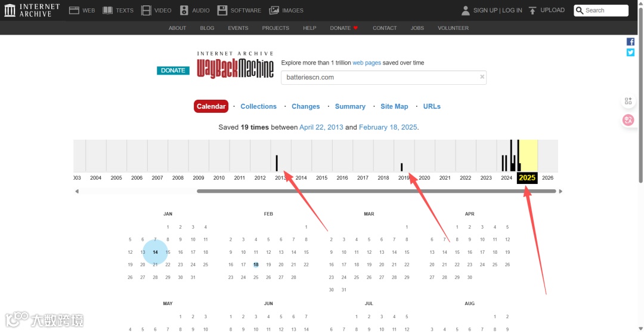This screenshot has width=644, height=332.
Task: Select year 2013 in the timeline
Action: [280, 178]
